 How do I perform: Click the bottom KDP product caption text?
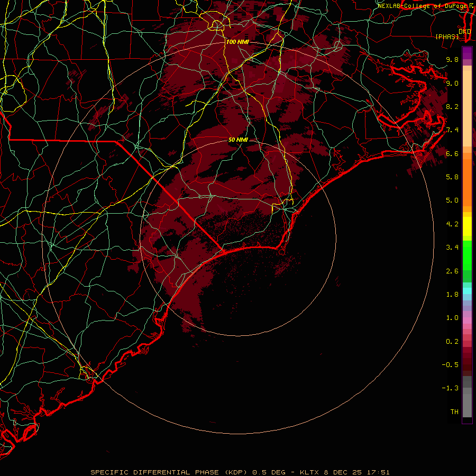click(240, 472)
